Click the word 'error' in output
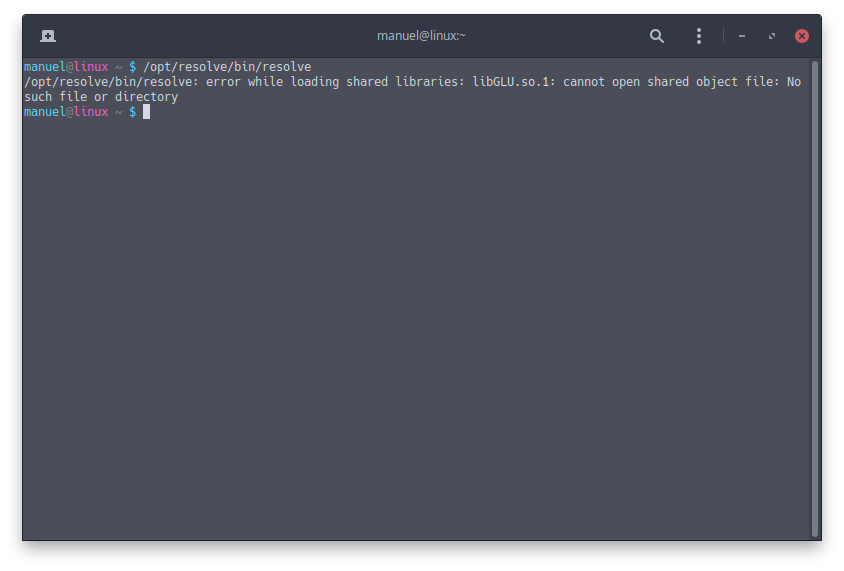 point(223,82)
